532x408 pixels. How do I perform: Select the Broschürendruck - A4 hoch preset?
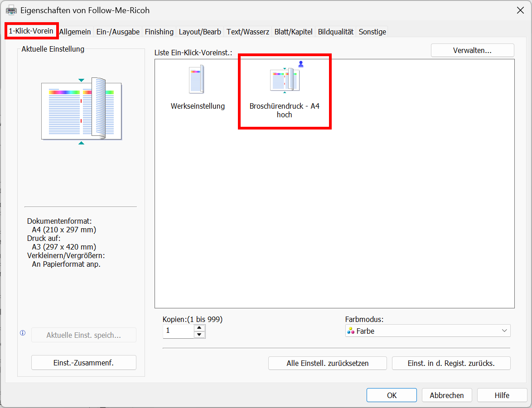[285, 91]
